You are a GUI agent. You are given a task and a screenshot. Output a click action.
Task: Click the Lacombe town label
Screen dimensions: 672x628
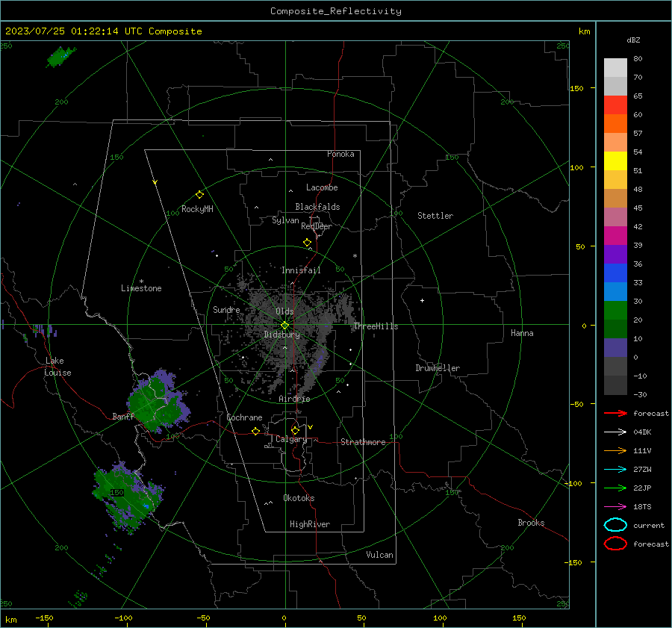click(x=322, y=187)
